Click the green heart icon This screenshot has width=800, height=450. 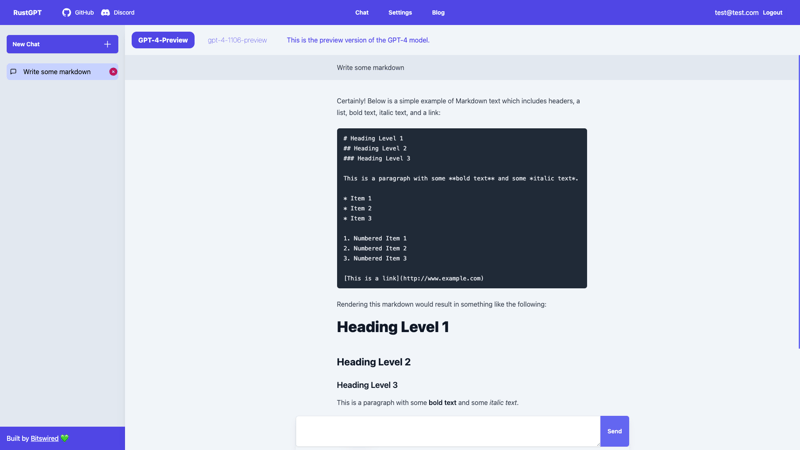(x=64, y=438)
